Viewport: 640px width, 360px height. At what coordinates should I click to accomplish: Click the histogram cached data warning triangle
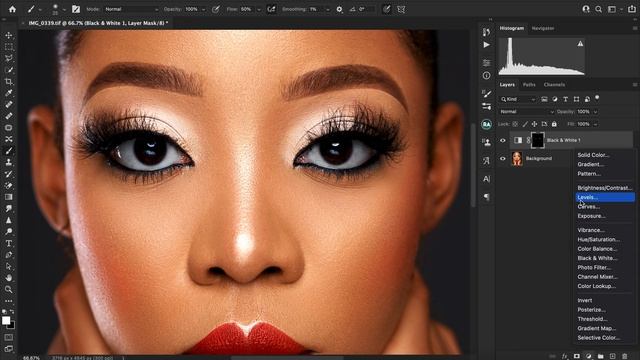580,44
